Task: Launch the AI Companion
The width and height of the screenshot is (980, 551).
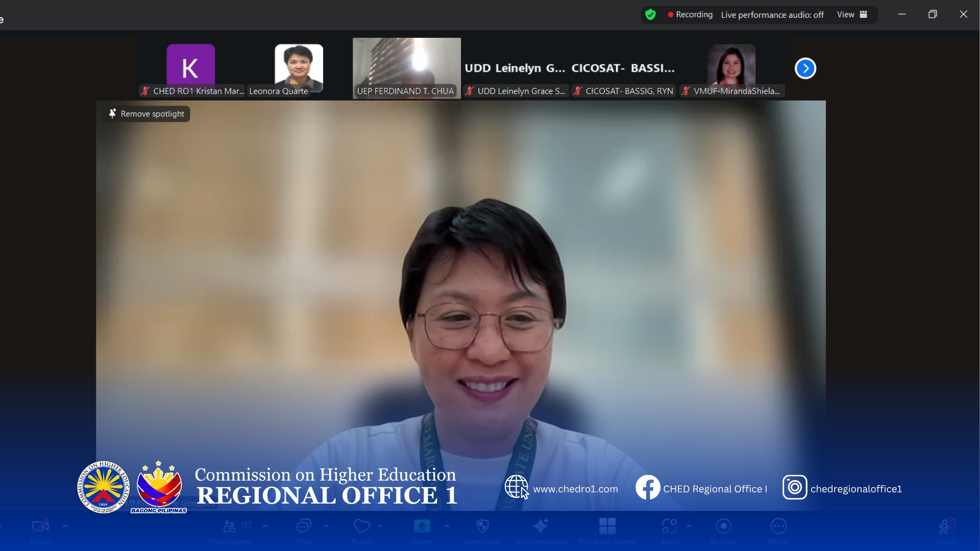Action: [x=541, y=527]
